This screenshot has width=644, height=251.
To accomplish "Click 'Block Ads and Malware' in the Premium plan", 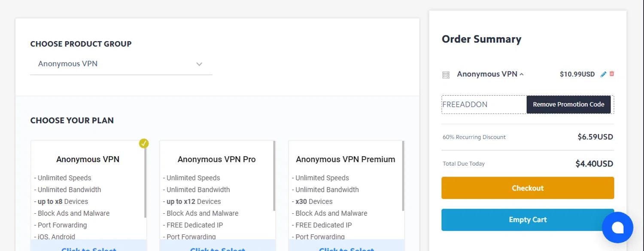I will tap(331, 213).
